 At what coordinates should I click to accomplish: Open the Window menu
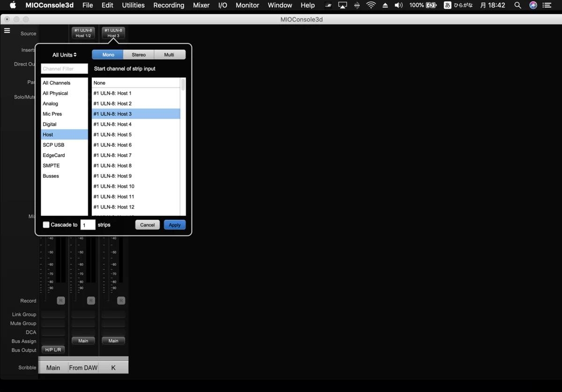[x=280, y=5]
